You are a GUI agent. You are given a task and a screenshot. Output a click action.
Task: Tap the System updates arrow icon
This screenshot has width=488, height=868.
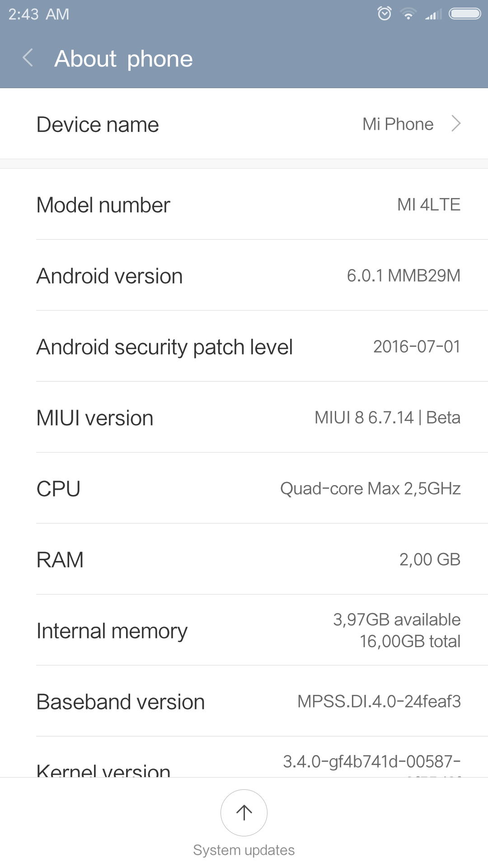click(x=244, y=812)
